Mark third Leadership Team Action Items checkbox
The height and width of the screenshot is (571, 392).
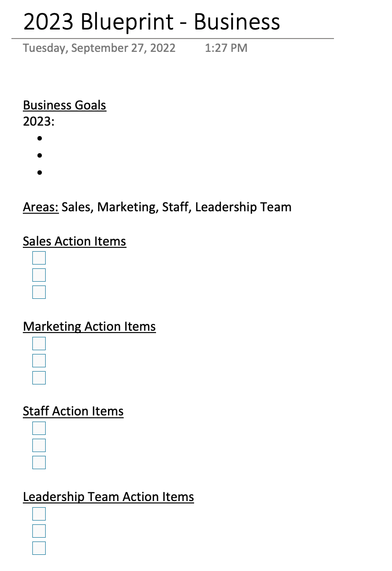pos(39,548)
